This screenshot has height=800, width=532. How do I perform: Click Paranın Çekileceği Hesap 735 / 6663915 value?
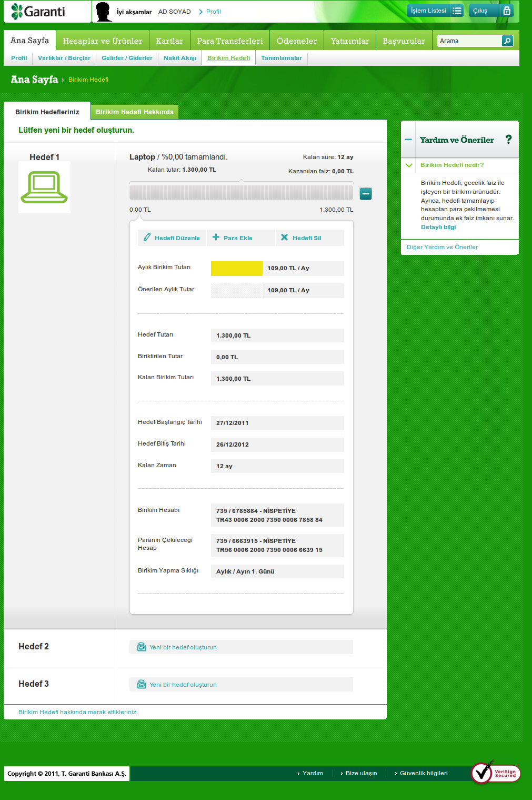pyautogui.click(x=277, y=545)
